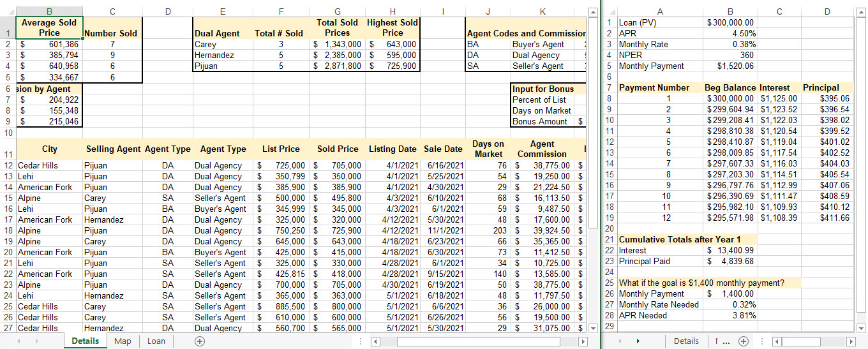Image resolution: width=868 pixels, height=349 pixels.
Task: Select column G header in left window
Action: click(x=337, y=11)
